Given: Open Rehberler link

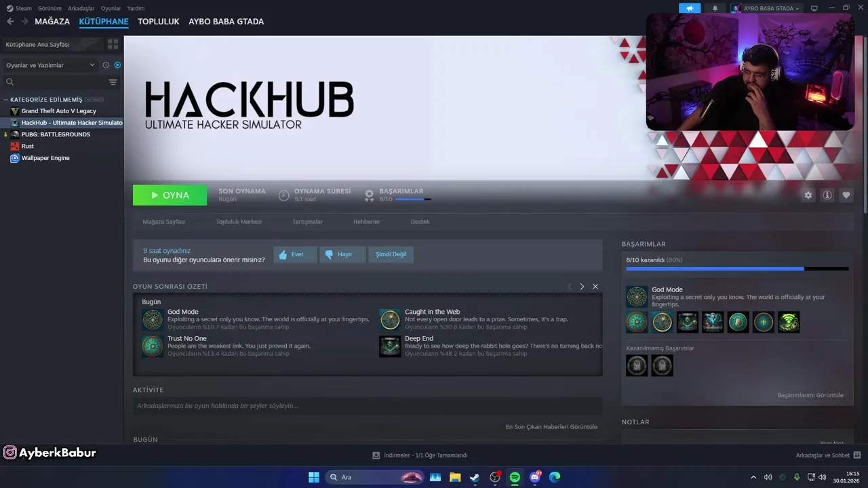Looking at the screenshot, I should pyautogui.click(x=366, y=222).
